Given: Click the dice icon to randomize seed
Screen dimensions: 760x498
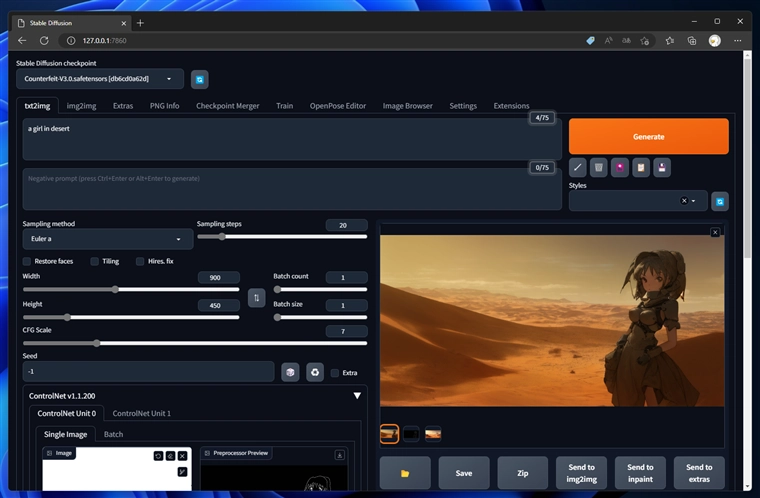Looking at the screenshot, I should 290,372.
